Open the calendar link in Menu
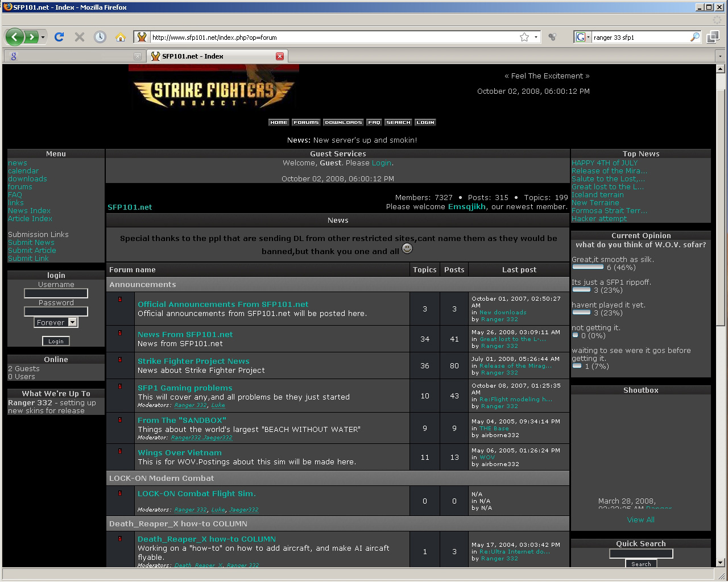This screenshot has height=582, width=728. coord(23,171)
